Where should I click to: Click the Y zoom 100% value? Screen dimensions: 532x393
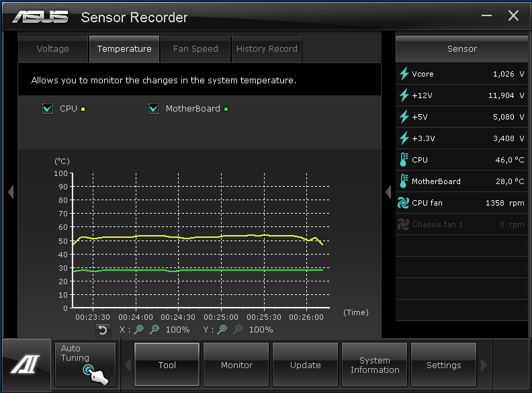[x=261, y=330]
